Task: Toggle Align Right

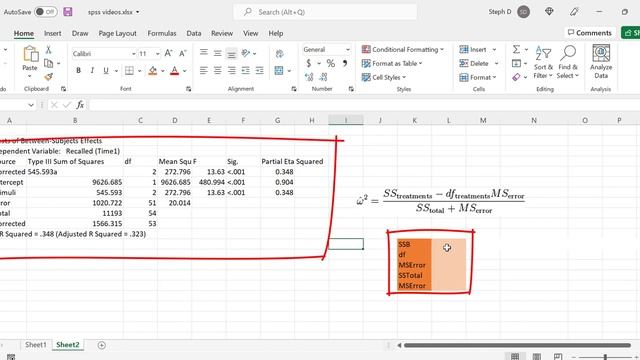Action: tap(231, 71)
